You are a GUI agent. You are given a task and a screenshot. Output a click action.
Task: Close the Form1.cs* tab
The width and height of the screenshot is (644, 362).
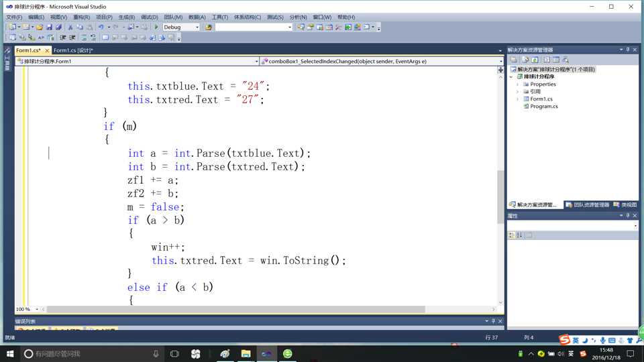(x=47, y=50)
